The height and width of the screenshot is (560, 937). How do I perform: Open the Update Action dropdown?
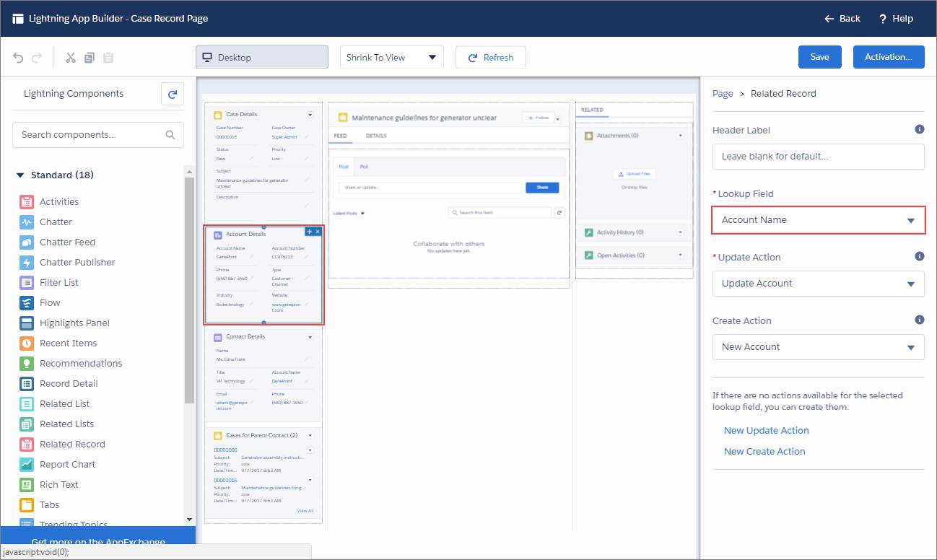[819, 284]
